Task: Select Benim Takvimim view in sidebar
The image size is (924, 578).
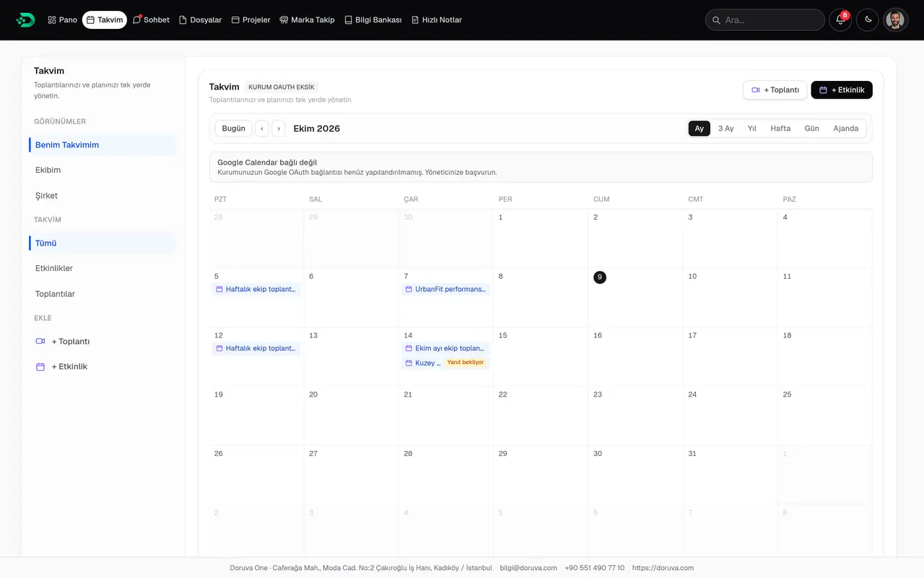Action: coord(103,144)
